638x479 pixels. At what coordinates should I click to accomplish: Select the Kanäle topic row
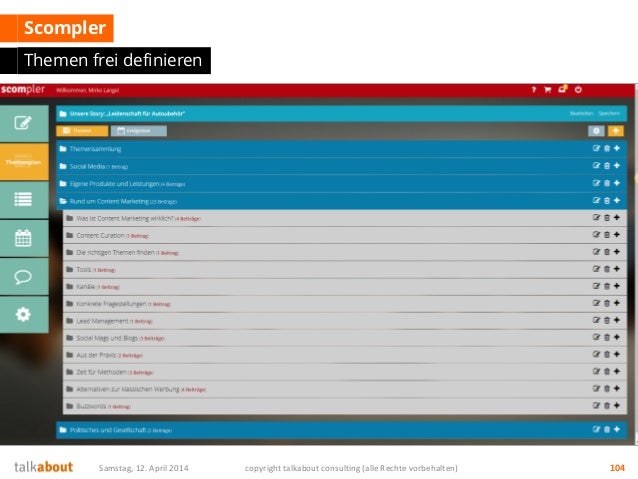pyautogui.click(x=345, y=287)
